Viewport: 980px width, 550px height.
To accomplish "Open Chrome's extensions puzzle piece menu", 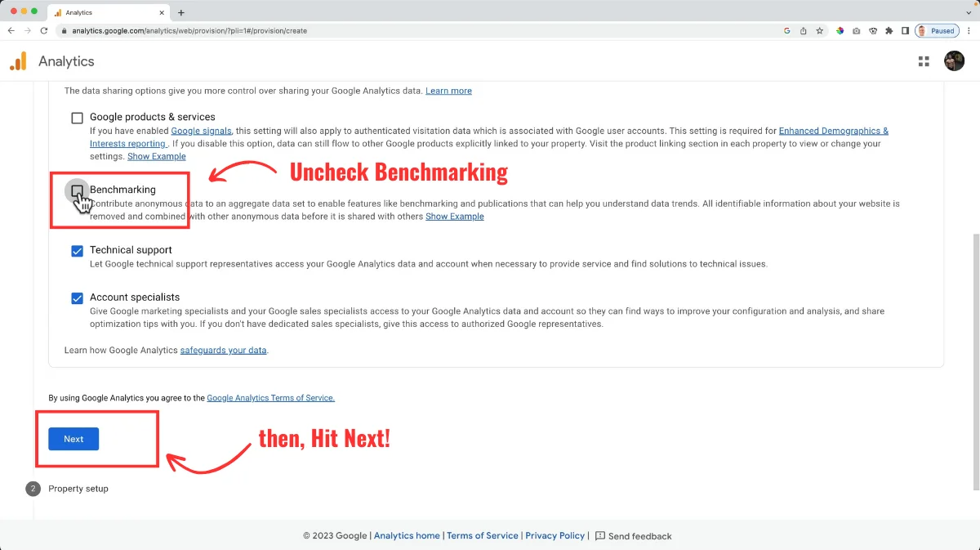I will click(x=889, y=30).
